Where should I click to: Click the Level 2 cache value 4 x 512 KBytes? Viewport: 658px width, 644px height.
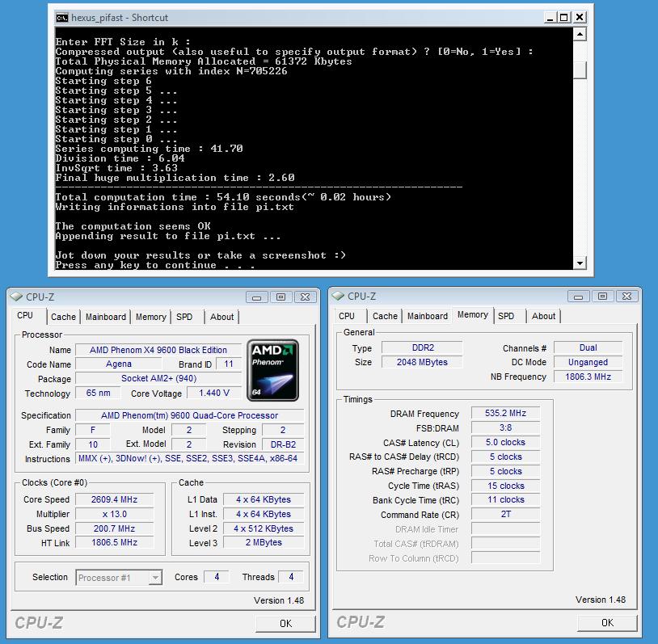pos(263,528)
